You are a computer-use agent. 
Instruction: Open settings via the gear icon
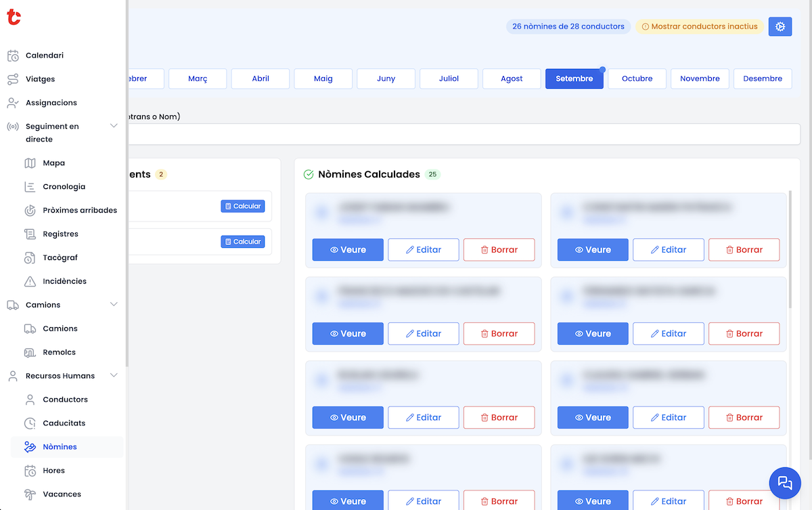(x=780, y=26)
